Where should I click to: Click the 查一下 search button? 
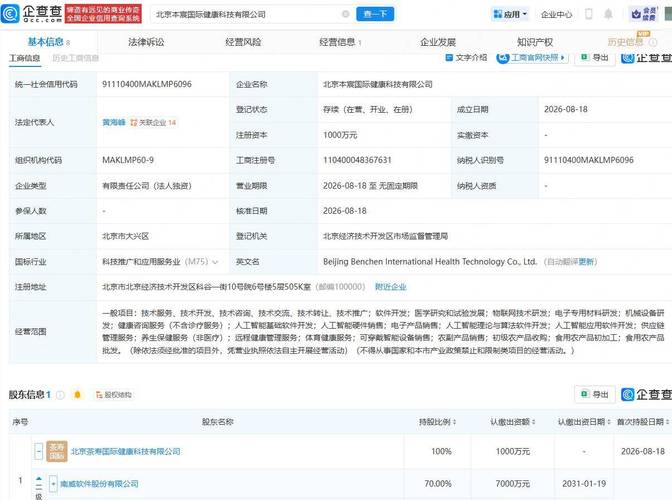tap(375, 14)
